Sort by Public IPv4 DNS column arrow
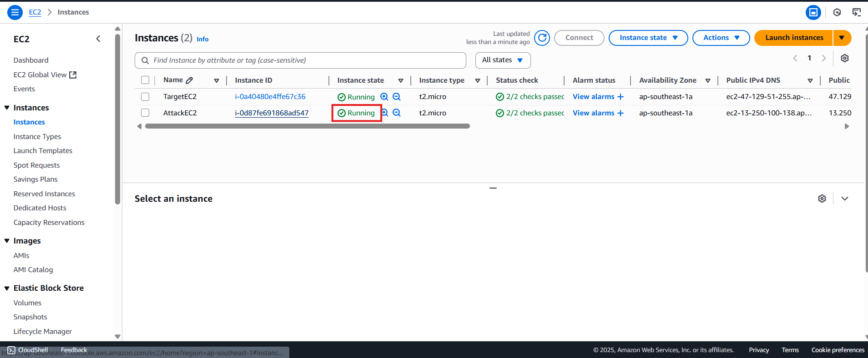 point(810,80)
